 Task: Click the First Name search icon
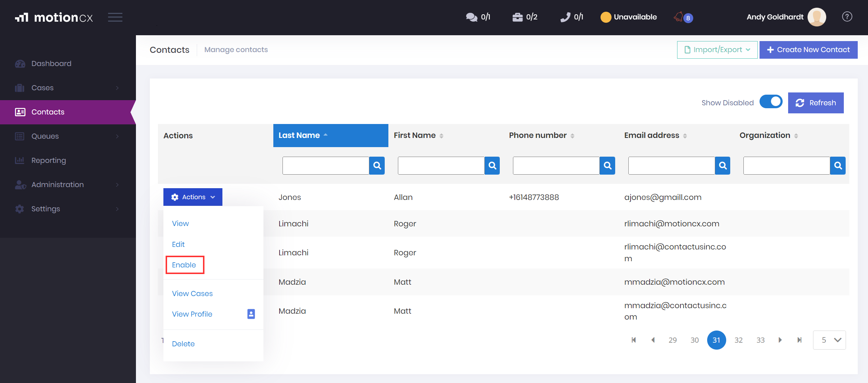pyautogui.click(x=492, y=165)
